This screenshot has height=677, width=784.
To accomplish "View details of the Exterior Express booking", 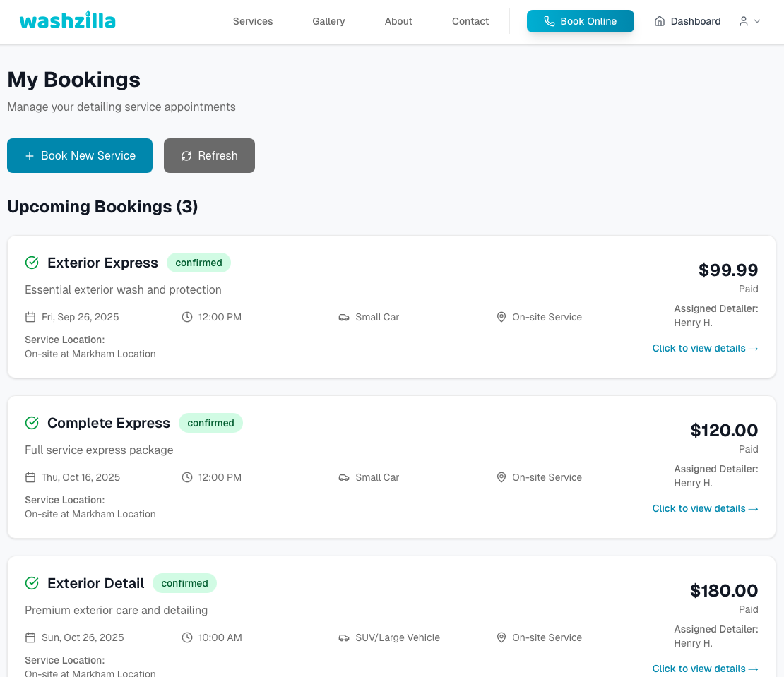I will tap(705, 348).
